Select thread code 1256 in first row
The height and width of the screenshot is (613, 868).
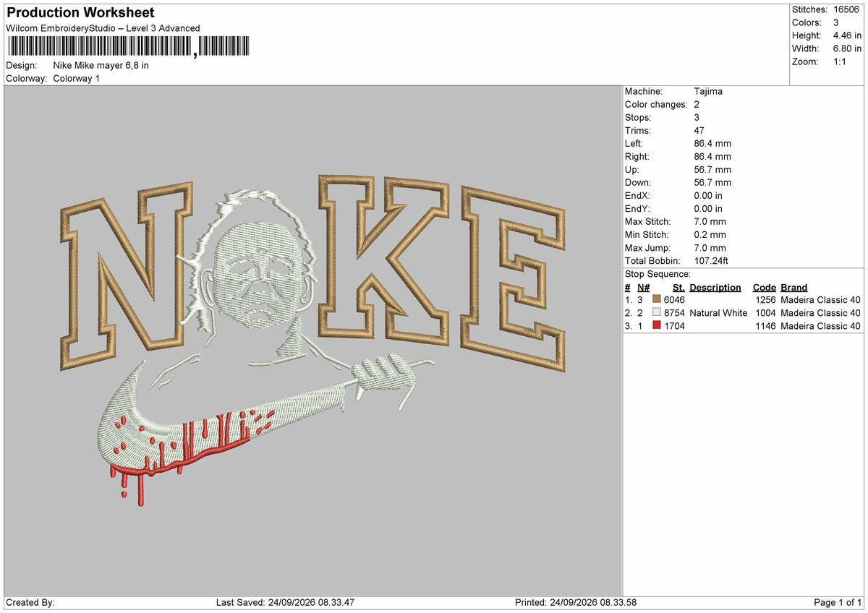pyautogui.click(x=765, y=300)
